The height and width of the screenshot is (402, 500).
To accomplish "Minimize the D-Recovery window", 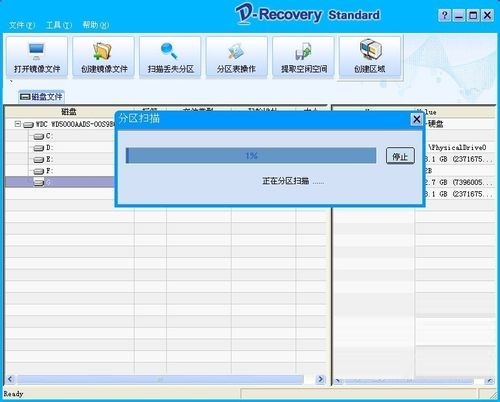I will (x=459, y=15).
